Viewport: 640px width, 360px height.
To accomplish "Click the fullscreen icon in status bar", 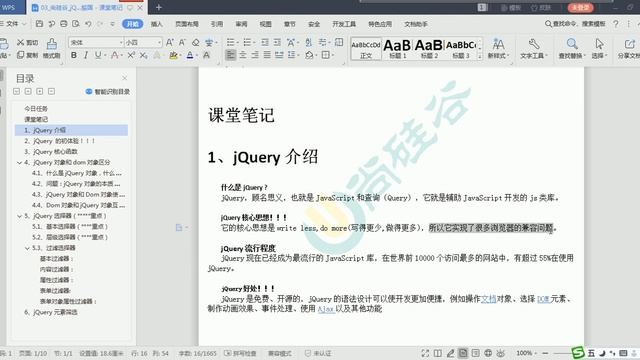I will [425, 353].
